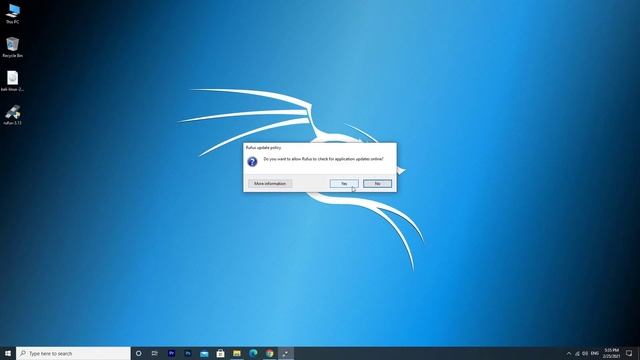Screen dimensions: 640x360
Task: Launch Adobe Premiere Pro from taskbar
Action: point(171,353)
